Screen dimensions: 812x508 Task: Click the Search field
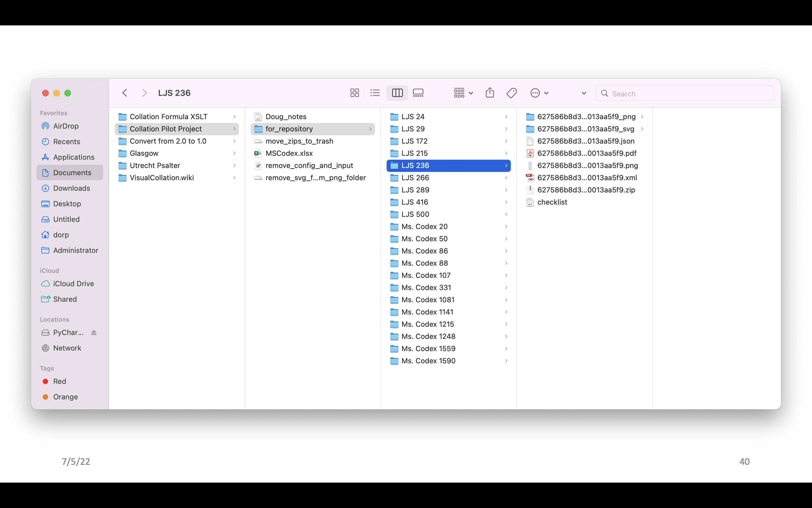[x=685, y=93]
